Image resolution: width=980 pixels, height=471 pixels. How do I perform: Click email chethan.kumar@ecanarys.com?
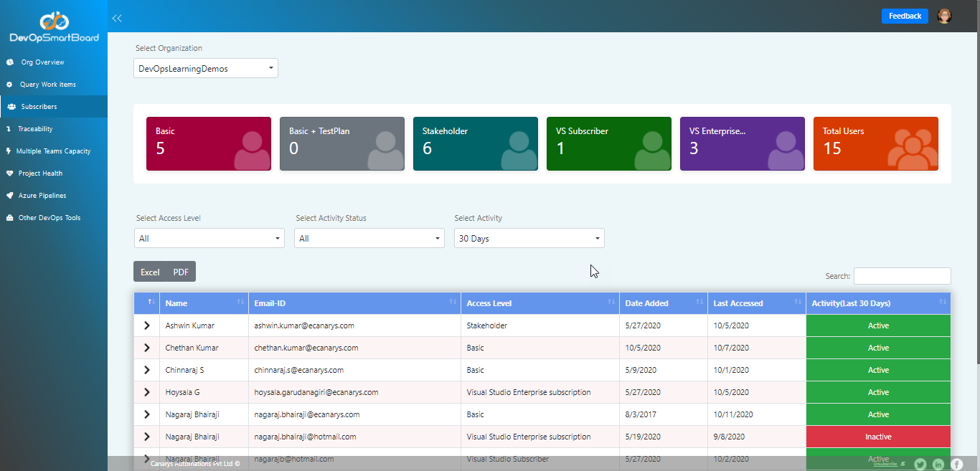(x=306, y=348)
